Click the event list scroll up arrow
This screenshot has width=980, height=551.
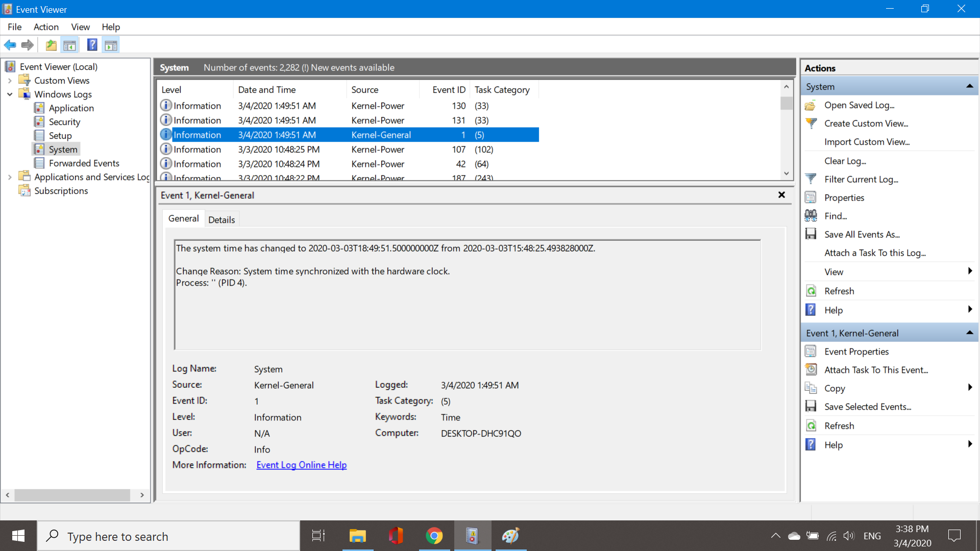[x=787, y=87]
